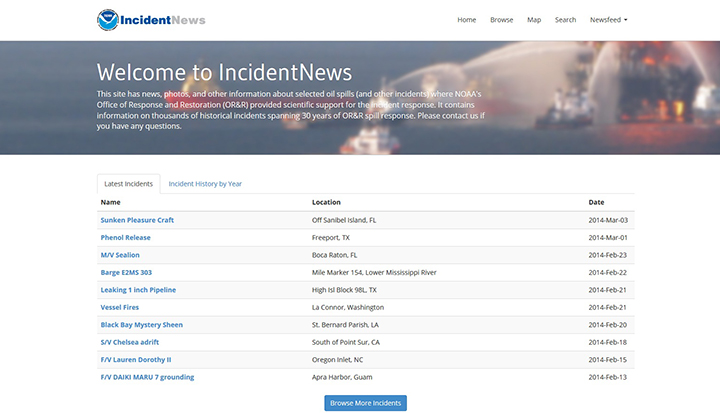Click location St. Bernard Parish, LA
The image size is (720, 413).
(x=345, y=325)
